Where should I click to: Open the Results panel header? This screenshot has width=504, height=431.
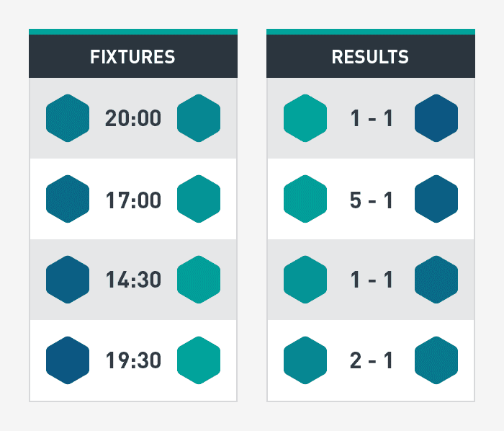click(371, 56)
